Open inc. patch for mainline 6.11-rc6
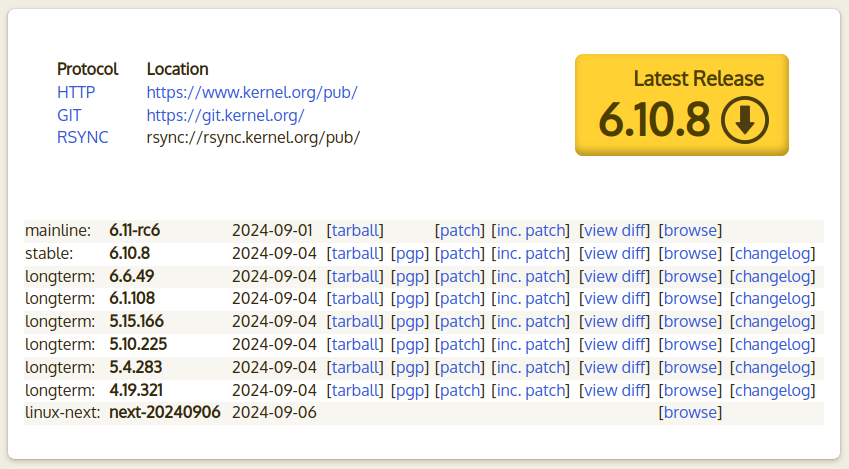The height and width of the screenshot is (469, 849). tap(531, 230)
